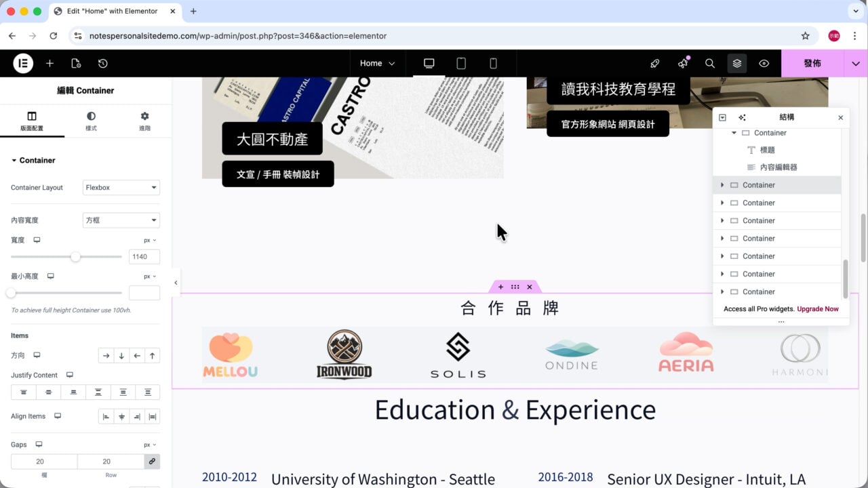This screenshot has height=488, width=868.
Task: Click the 最小高度 slider handle
Action: pos(11,293)
